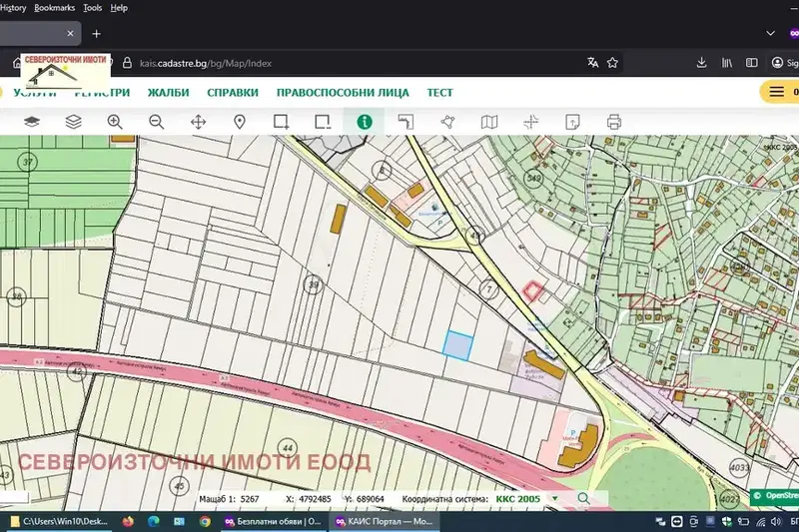799x532 pixels.
Task: Open the Tools menu
Action: [x=92, y=8]
